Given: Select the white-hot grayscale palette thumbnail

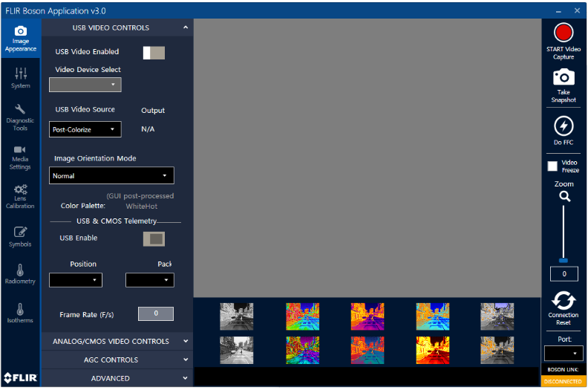Looking at the screenshot, I should (237, 316).
